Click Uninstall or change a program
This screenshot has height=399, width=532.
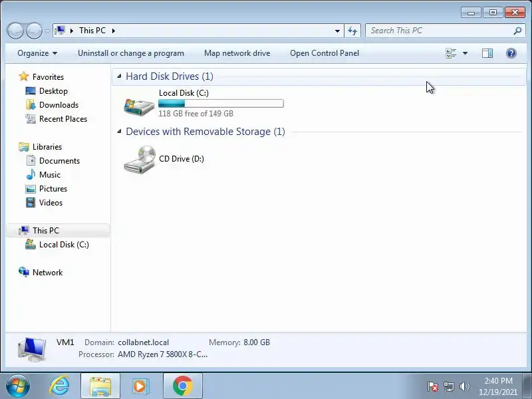[131, 53]
